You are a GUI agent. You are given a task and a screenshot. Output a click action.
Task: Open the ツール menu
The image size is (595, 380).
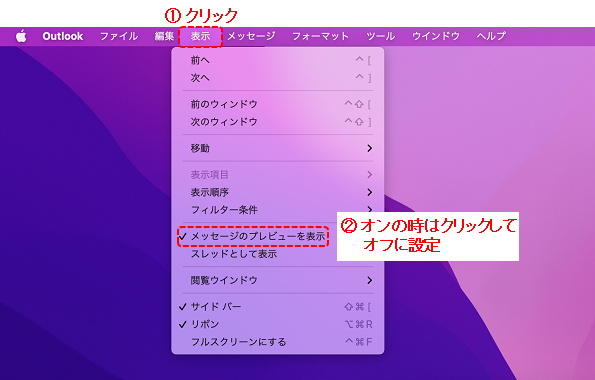point(381,36)
